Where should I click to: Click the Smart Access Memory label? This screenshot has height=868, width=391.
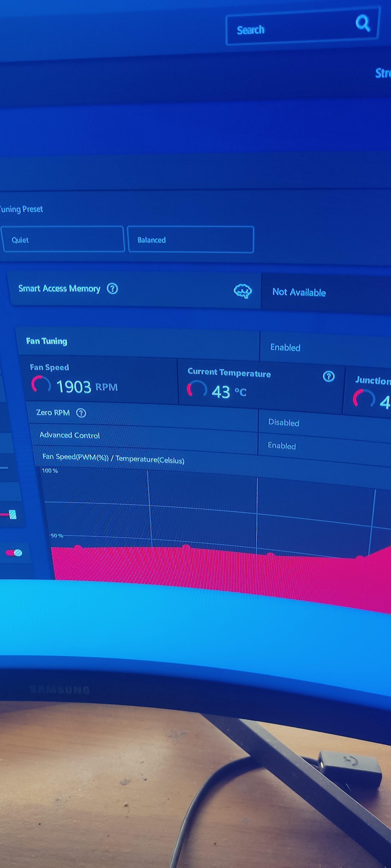[x=59, y=288]
